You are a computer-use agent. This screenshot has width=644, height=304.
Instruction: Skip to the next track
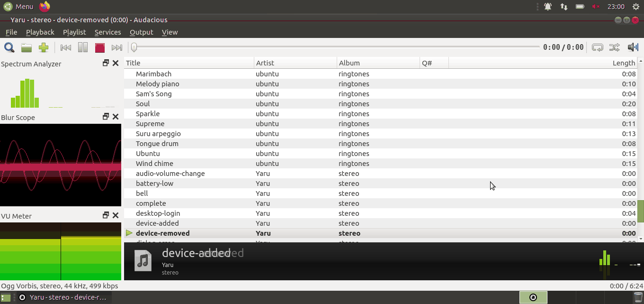tap(116, 47)
